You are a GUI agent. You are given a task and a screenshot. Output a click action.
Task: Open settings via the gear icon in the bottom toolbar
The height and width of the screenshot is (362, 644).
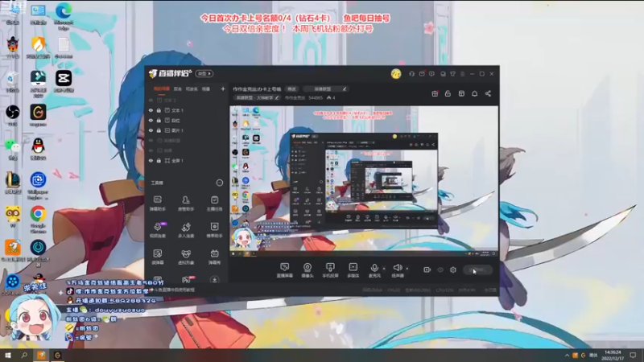point(453,269)
